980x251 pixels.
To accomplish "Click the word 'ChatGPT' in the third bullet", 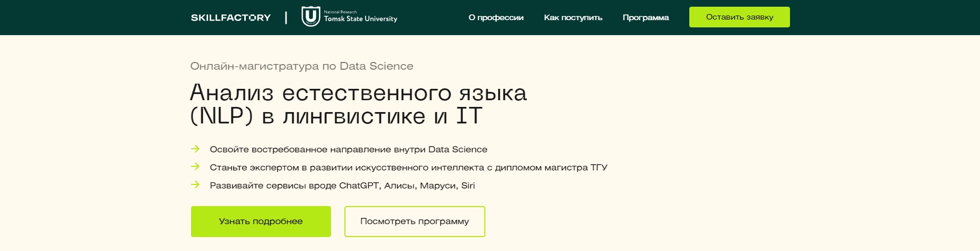I will tap(360, 185).
